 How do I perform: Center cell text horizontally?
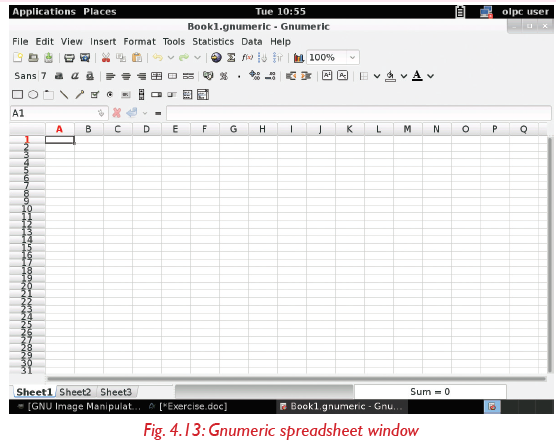pyautogui.click(x=126, y=76)
